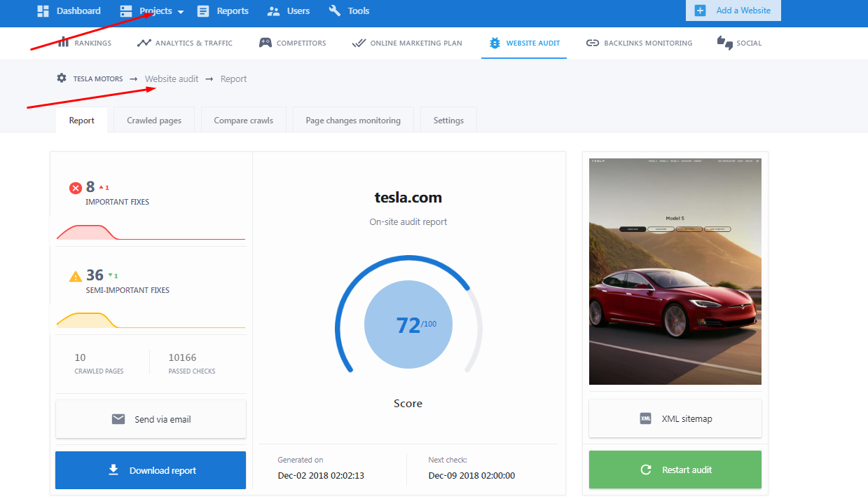Screen dimensions: 868x499
Task: Click the yellow Semi-Important Fixes trend chart
Action: [x=151, y=320]
